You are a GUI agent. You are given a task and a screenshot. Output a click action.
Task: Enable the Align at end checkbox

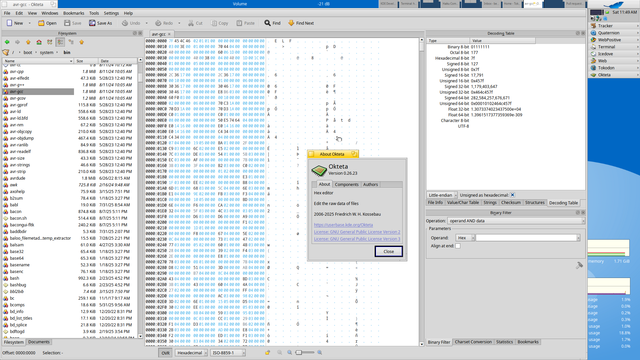point(458,246)
